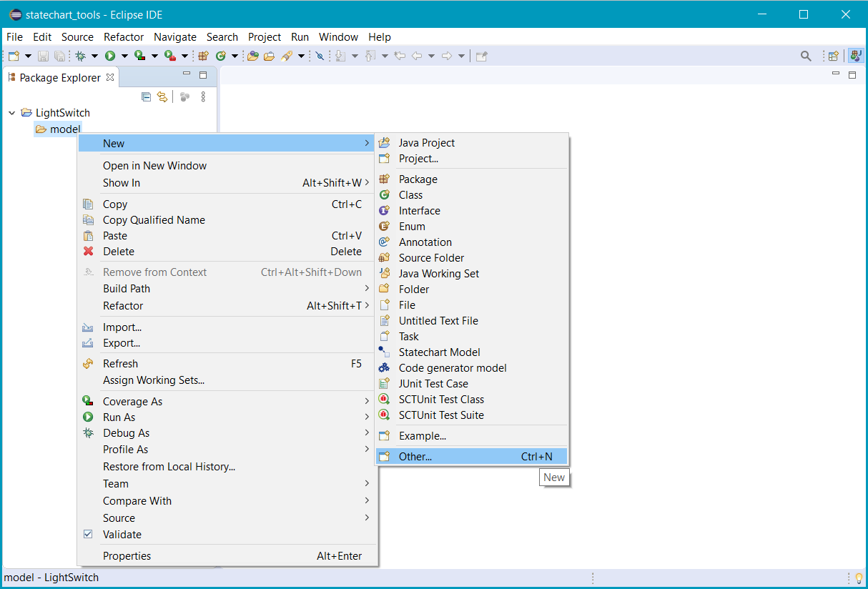Click the Last Edit Location toolbar icon

[x=398, y=56]
